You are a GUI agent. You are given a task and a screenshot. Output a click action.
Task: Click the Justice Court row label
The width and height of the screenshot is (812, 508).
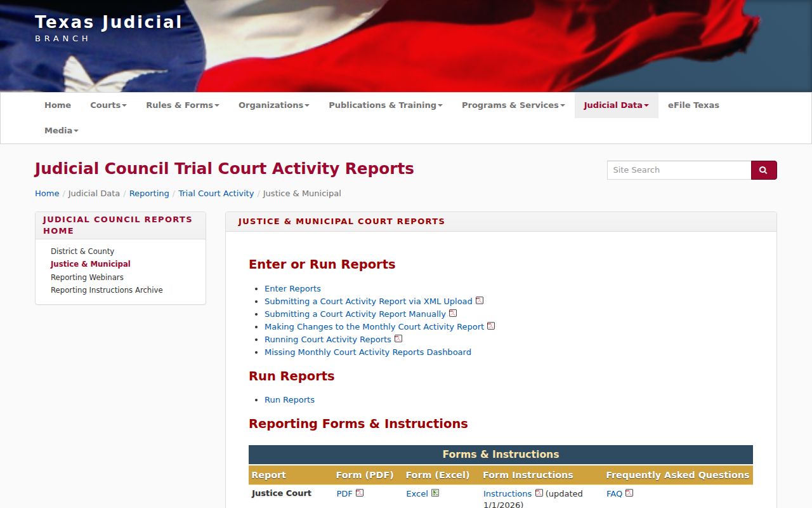coord(282,493)
